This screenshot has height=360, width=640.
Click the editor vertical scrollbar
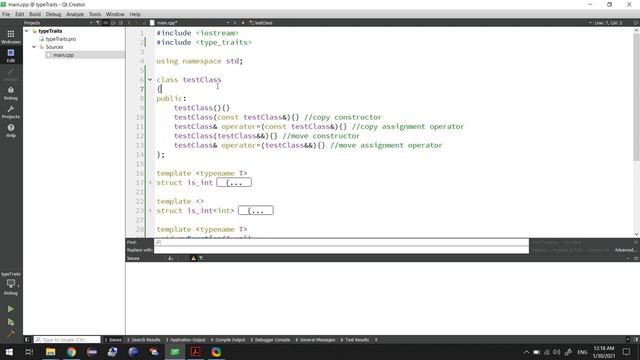[636, 97]
